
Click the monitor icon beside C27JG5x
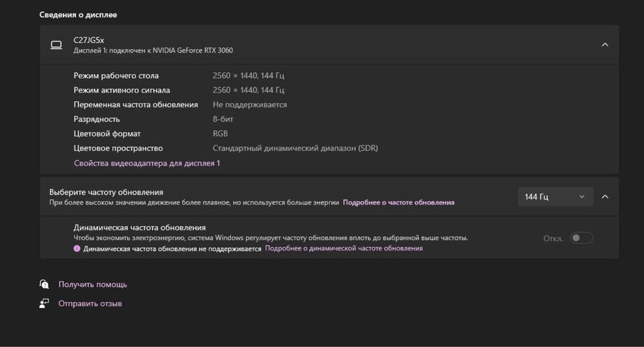56,45
